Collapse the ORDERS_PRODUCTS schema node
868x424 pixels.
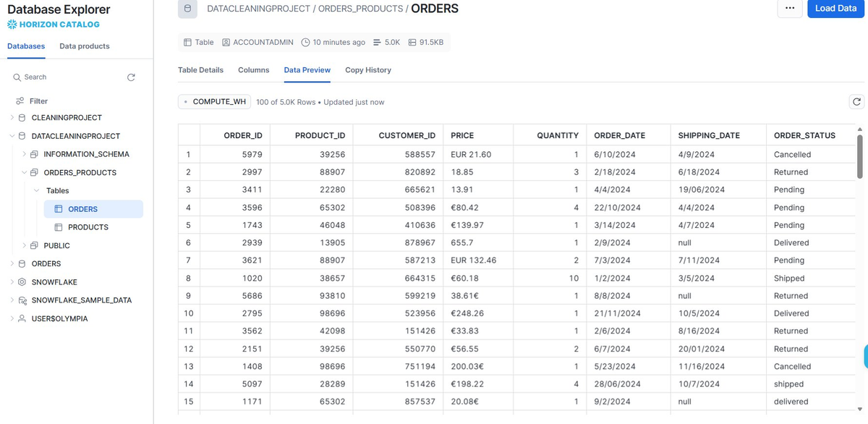(24, 173)
